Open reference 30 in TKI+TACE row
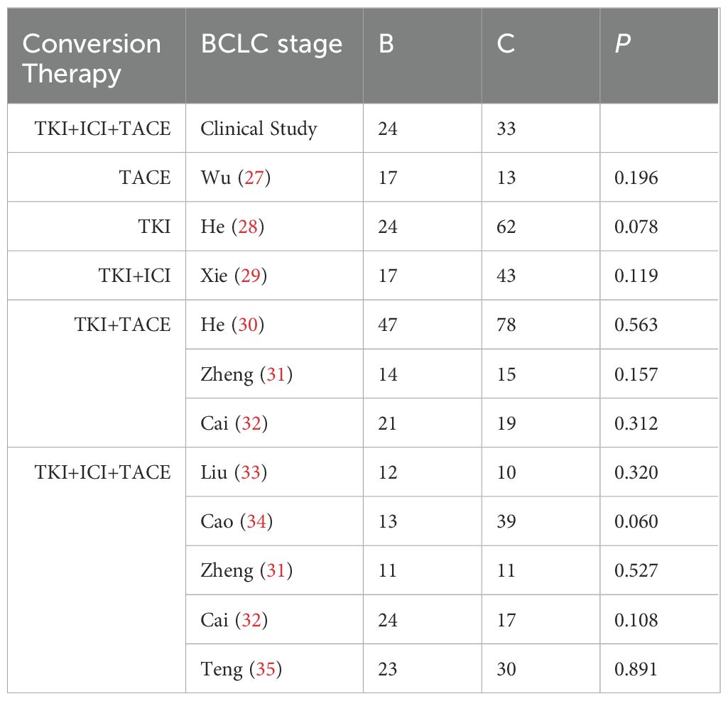The image size is (728, 701). click(x=247, y=325)
